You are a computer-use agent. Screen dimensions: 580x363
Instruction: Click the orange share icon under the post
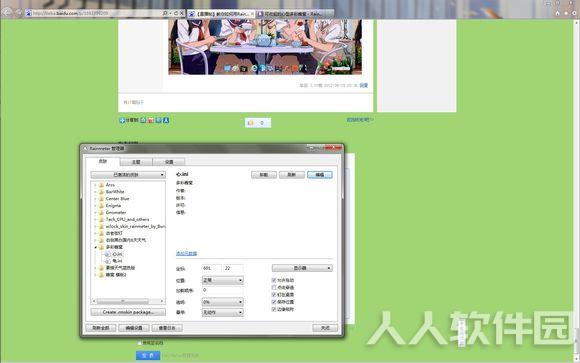(151, 120)
